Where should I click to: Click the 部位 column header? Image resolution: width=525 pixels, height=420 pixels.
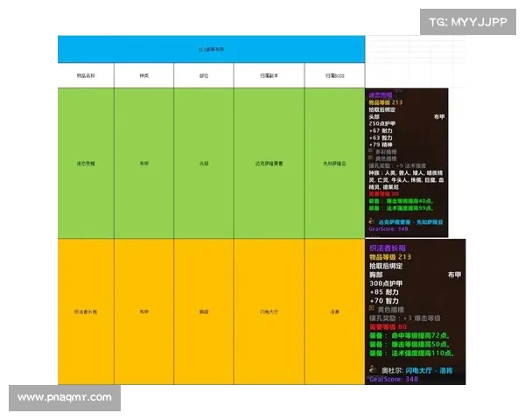(203, 76)
